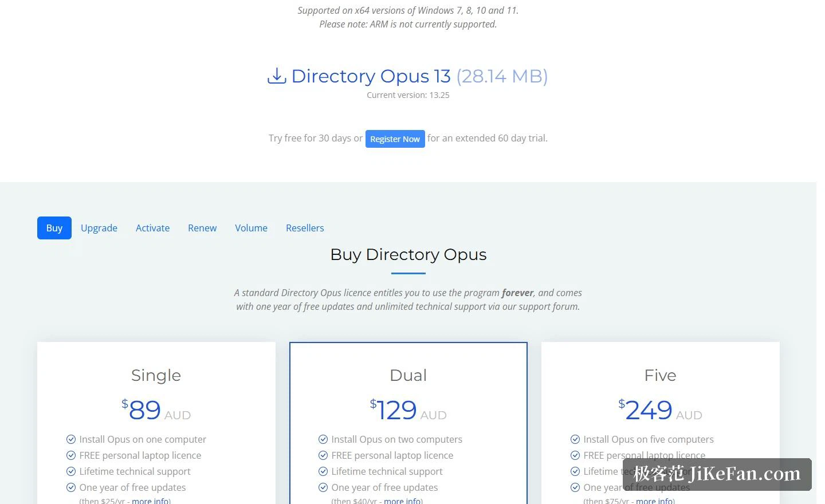825x504 pixels.
Task: Click the Single plan's 'FREE personal laptop licence' check icon
Action: click(x=71, y=455)
